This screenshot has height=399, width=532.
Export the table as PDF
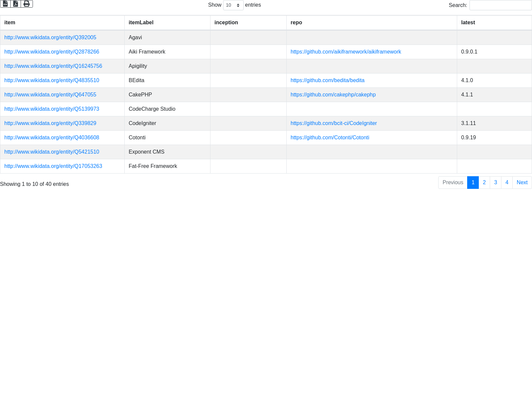(x=16, y=4)
